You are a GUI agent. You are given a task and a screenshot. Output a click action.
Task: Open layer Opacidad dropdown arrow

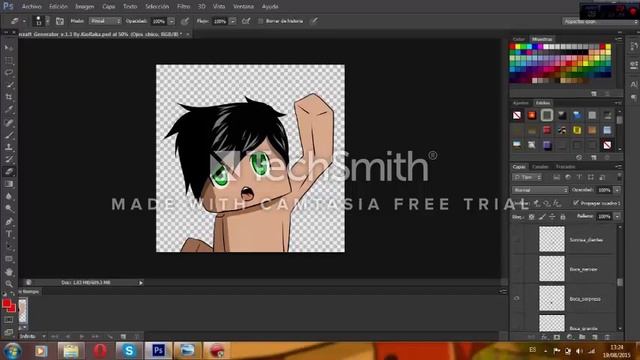tap(617, 190)
